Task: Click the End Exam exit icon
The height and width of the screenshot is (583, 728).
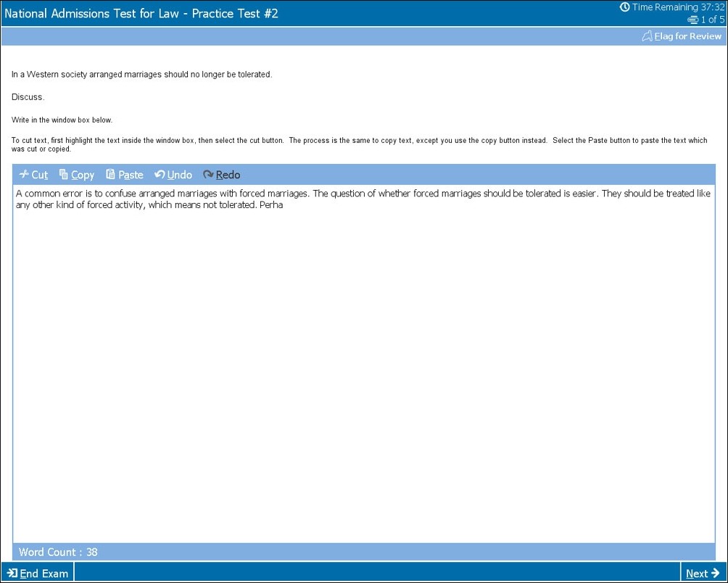Action: point(12,573)
